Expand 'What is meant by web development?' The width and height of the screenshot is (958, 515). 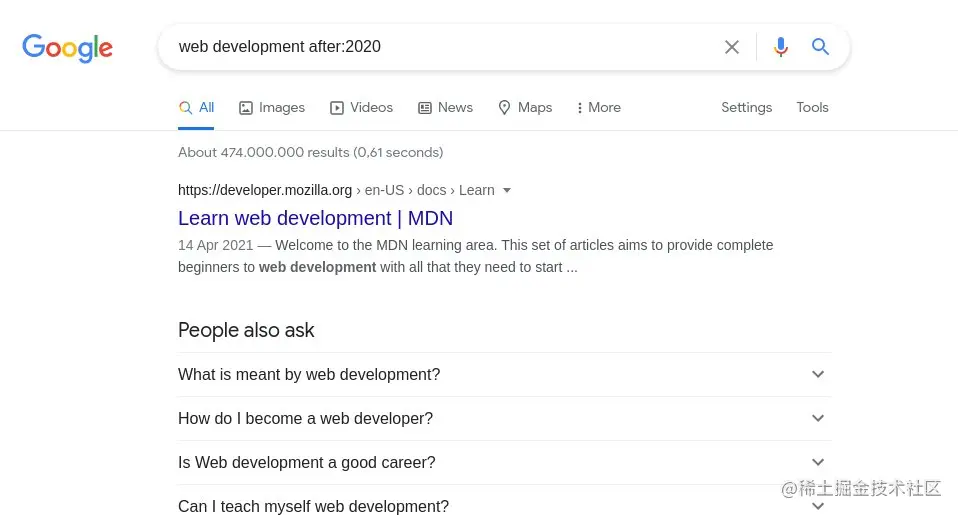pyautogui.click(x=505, y=374)
